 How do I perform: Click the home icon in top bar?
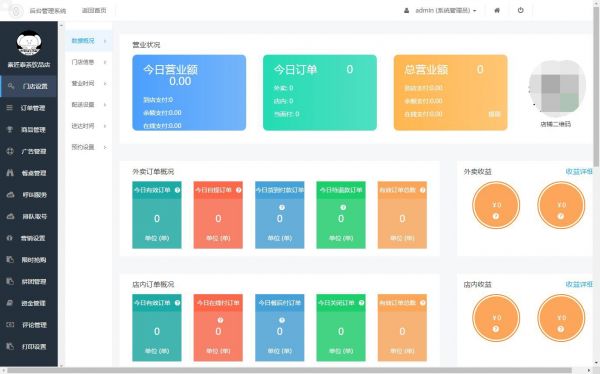497,10
